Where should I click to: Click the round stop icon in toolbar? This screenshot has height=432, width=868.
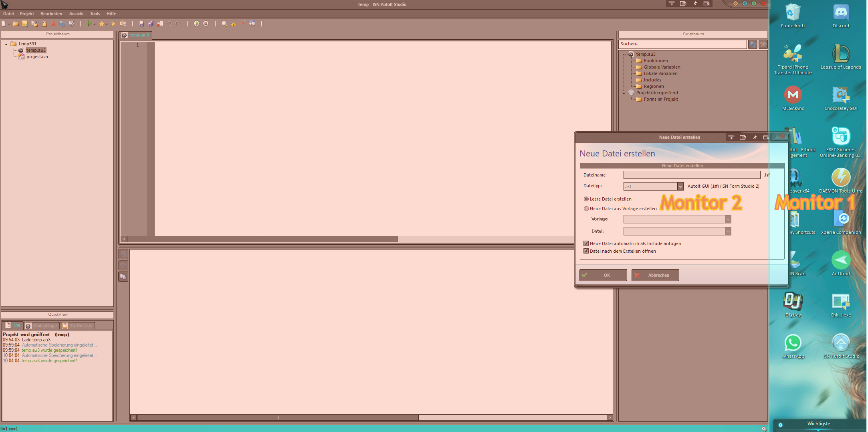point(206,24)
